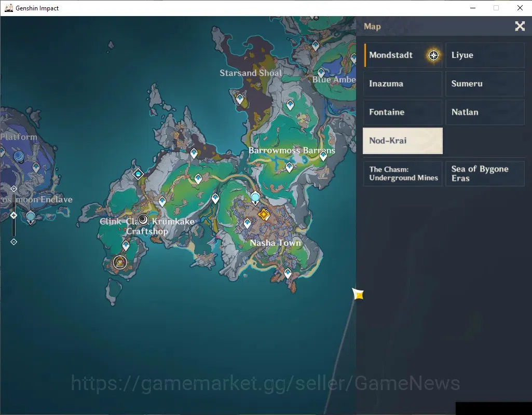Zoom in with the plus diamond icon
Image resolution: width=532 pixels, height=415 pixels.
[13, 188]
